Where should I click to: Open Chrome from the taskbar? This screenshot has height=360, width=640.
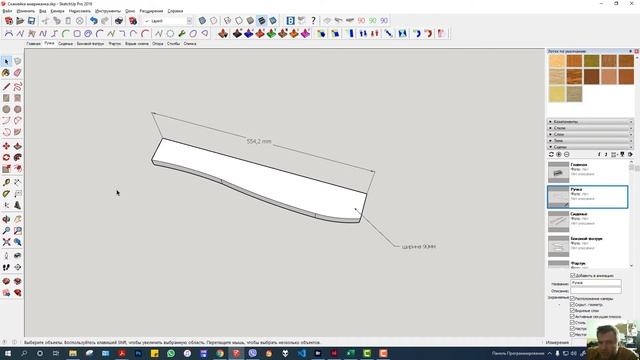pyautogui.click(x=220, y=353)
